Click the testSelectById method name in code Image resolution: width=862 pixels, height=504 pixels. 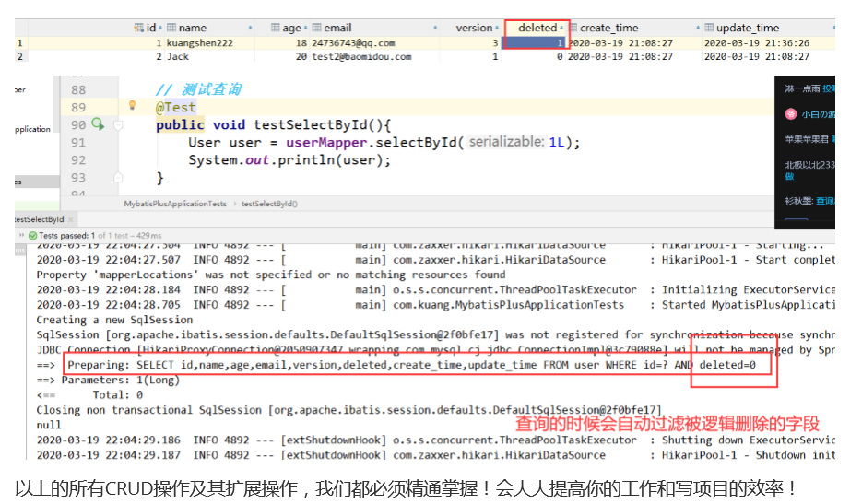309,124
